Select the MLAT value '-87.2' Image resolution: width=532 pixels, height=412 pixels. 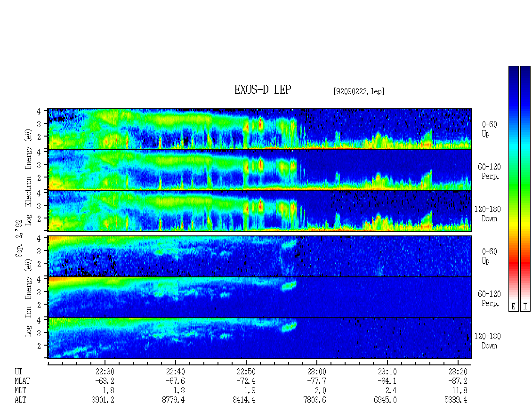458,381
